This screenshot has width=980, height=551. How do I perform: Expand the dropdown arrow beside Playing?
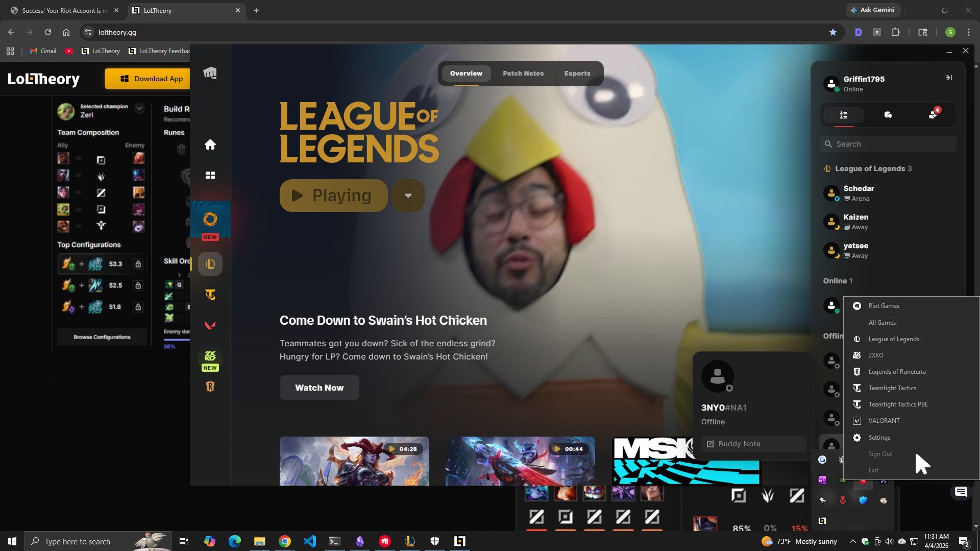408,195
